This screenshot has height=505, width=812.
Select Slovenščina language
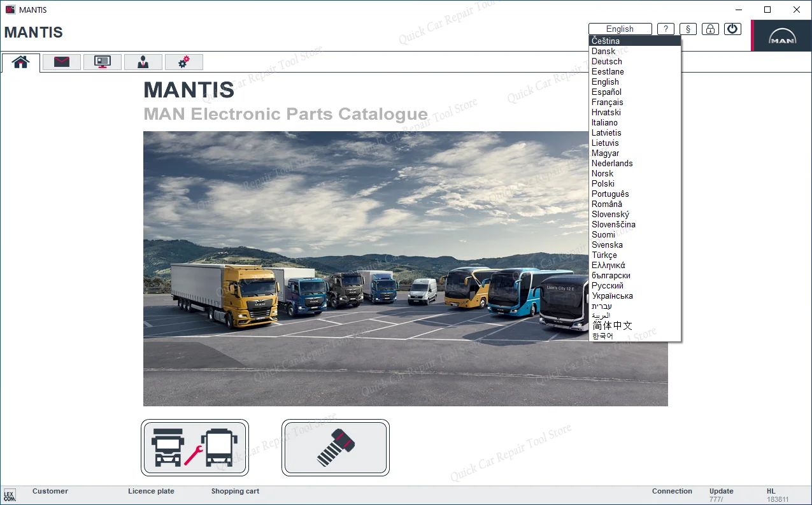point(635,224)
